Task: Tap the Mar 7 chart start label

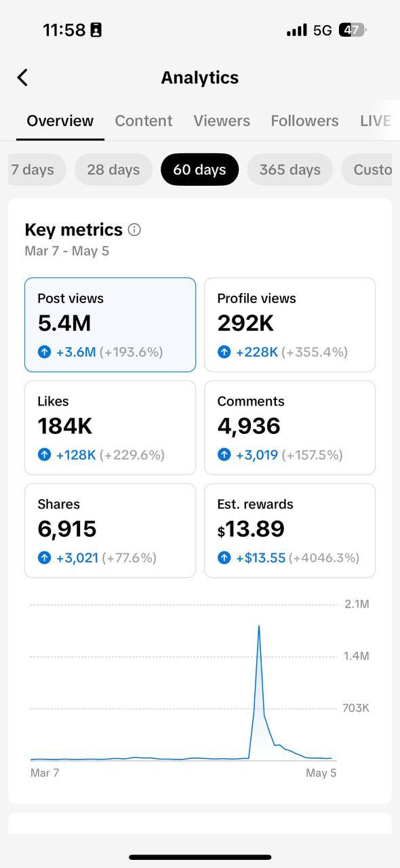Action: (x=45, y=773)
